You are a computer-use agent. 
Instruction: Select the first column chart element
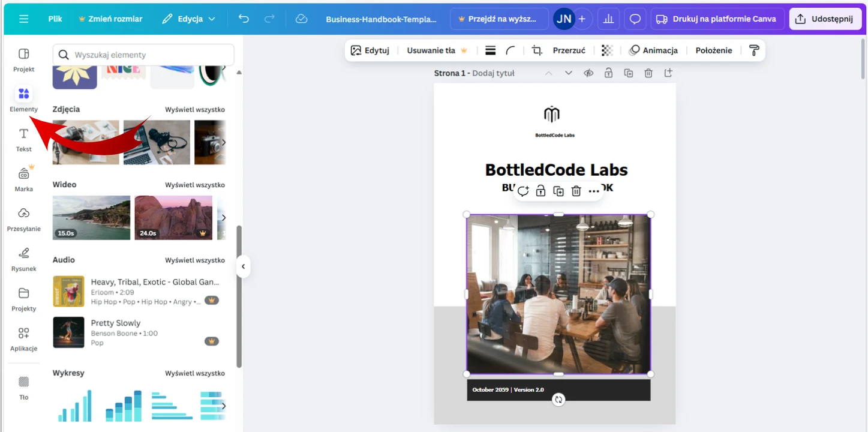(75, 406)
